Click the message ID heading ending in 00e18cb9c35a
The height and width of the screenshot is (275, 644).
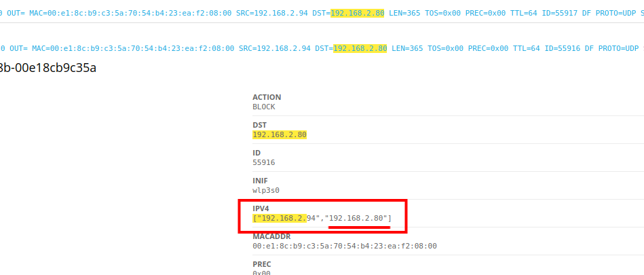[x=48, y=67]
